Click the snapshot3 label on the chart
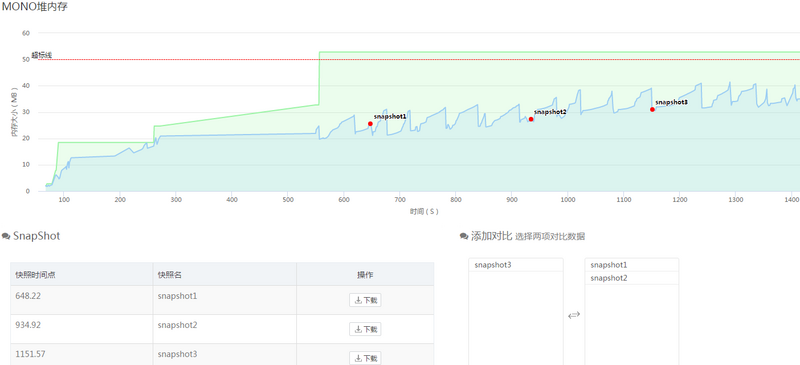This screenshot has width=800, height=365. (671, 102)
